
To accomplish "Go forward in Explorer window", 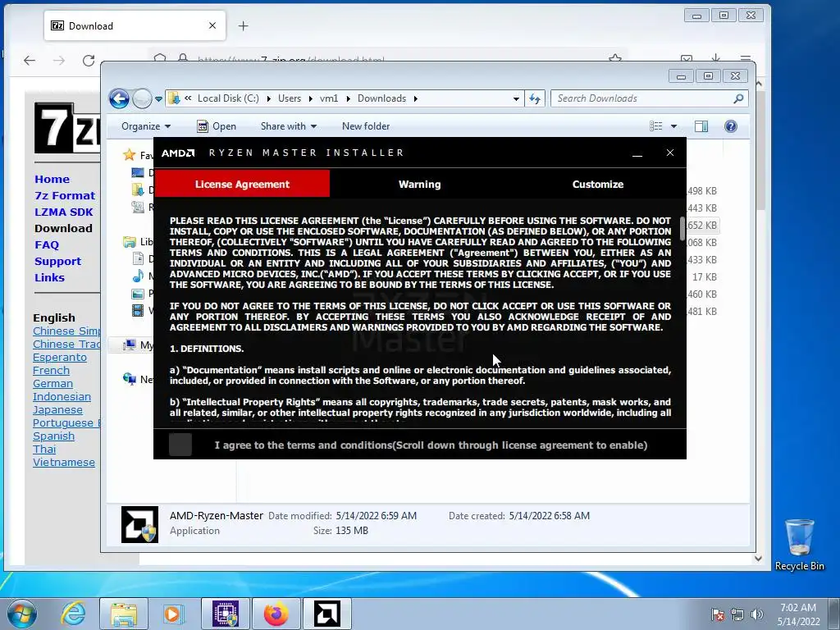I will pyautogui.click(x=141, y=98).
